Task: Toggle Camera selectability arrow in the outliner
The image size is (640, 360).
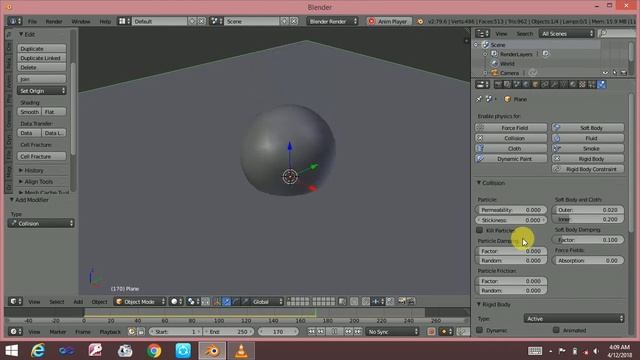Action: (x=615, y=73)
